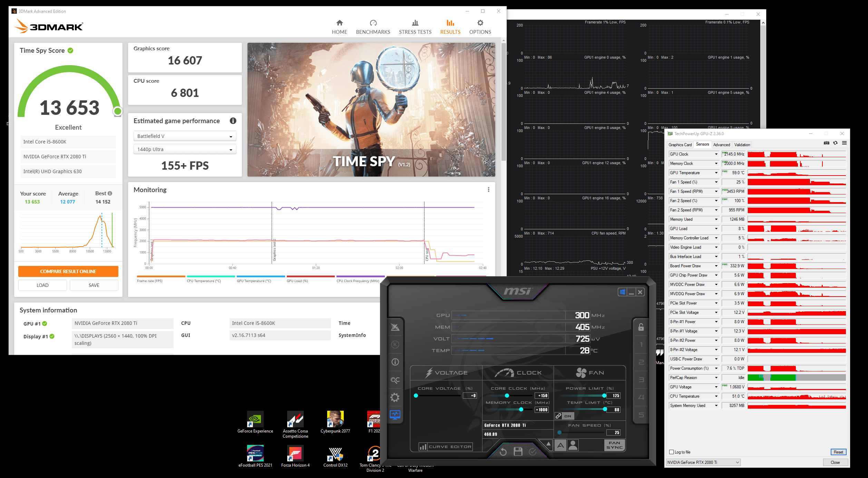Click the Curve Editor button
The width and height of the screenshot is (868, 478).
pyautogui.click(x=446, y=447)
